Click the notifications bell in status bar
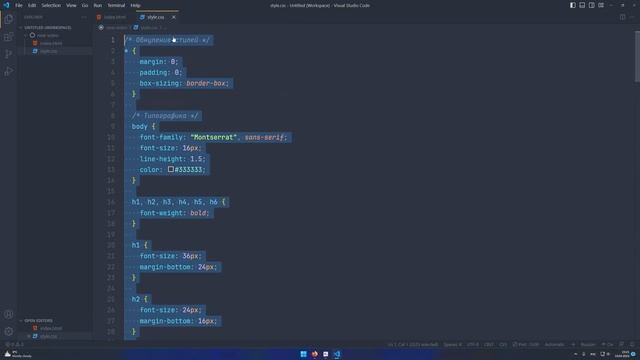Screen dimensions: 640x360 pos(632,344)
